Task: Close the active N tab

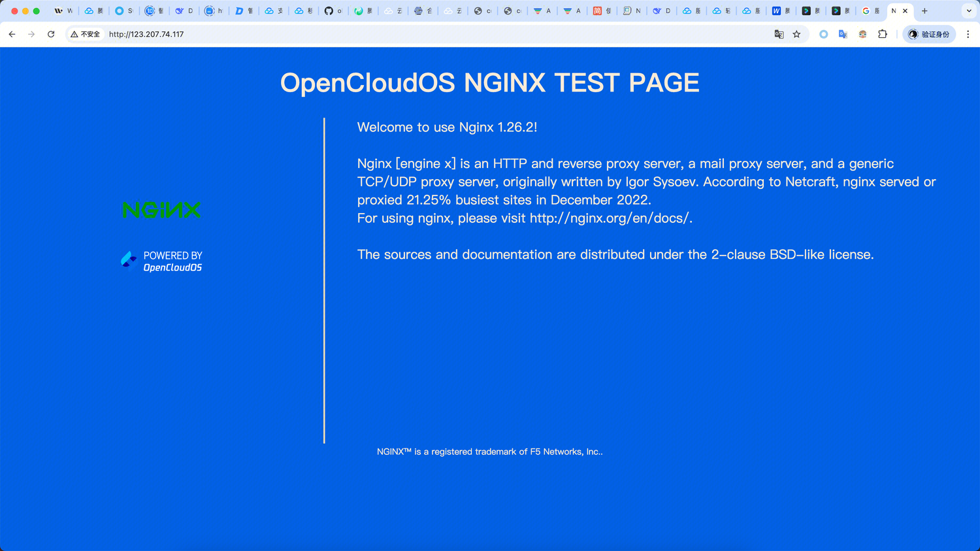Action: (905, 11)
